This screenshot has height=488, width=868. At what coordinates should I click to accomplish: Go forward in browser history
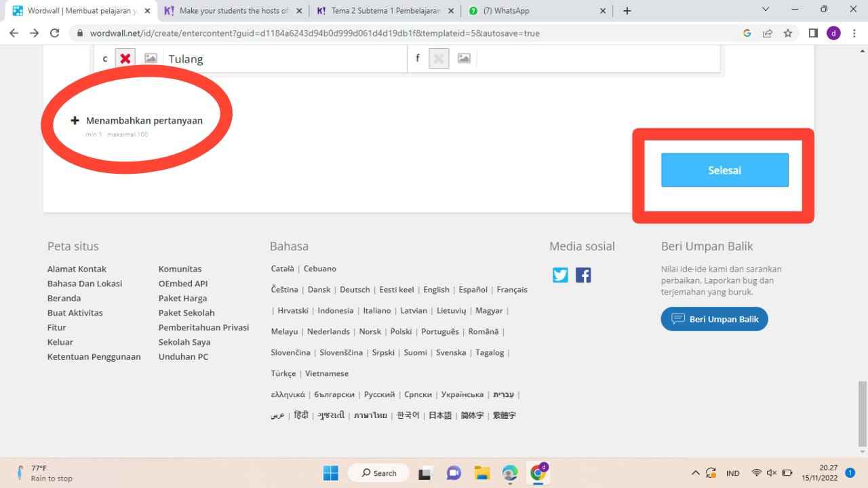tap(35, 33)
